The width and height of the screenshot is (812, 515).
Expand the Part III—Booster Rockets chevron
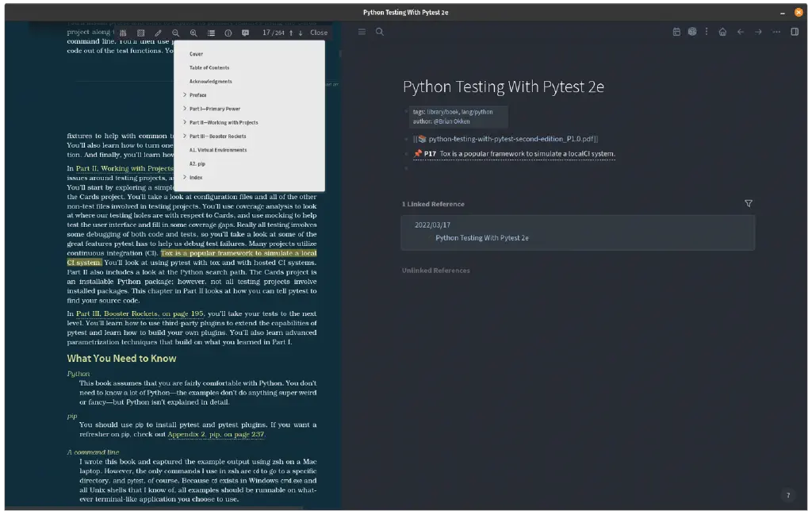click(x=184, y=136)
